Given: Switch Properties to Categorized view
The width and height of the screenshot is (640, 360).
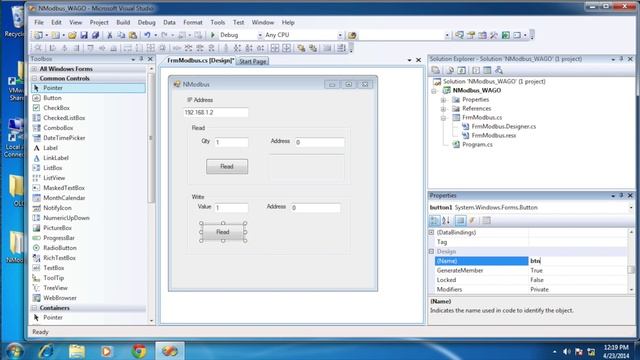Looking at the screenshot, I should pos(434,221).
